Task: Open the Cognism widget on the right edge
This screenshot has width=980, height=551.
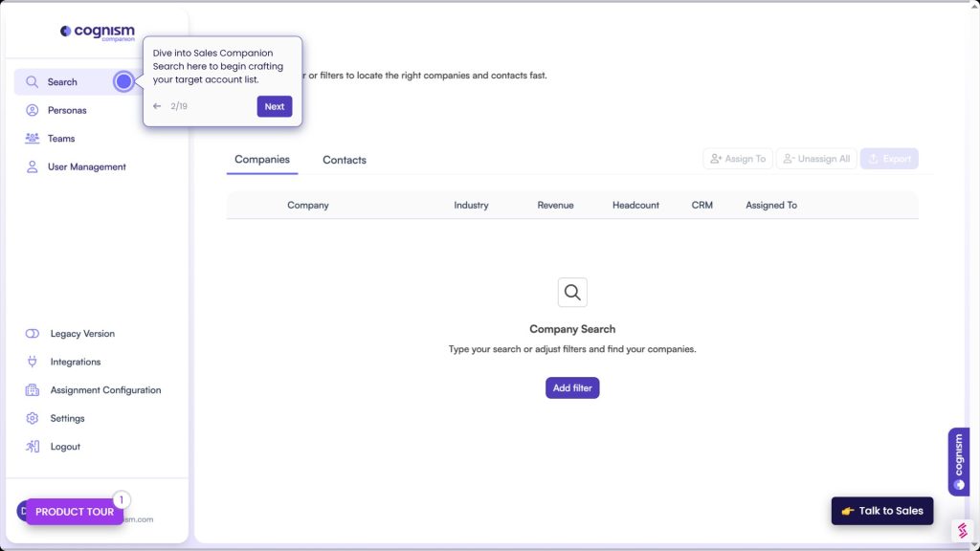Action: (958, 462)
